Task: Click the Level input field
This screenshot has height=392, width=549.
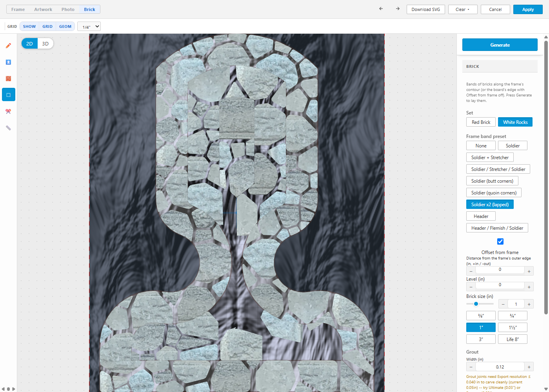Action: coord(500,285)
